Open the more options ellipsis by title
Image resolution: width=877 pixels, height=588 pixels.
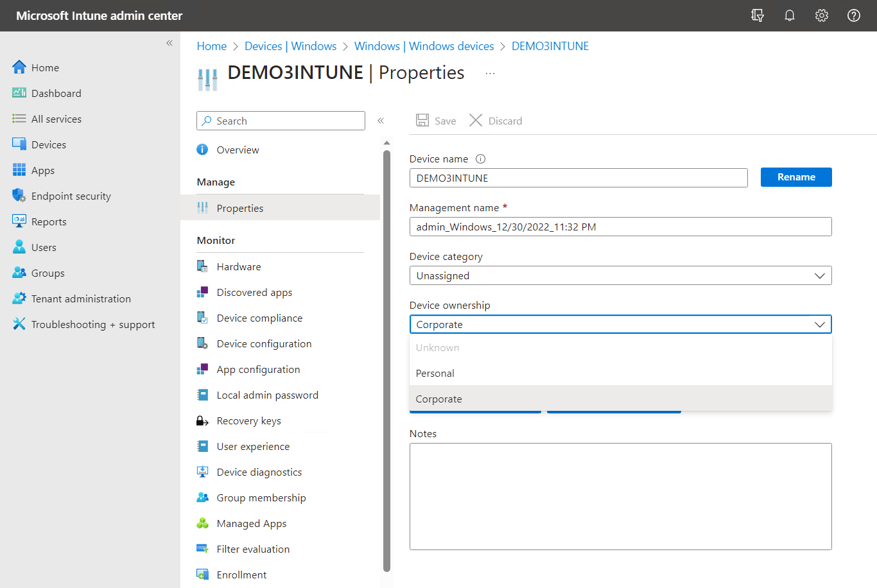[490, 73]
